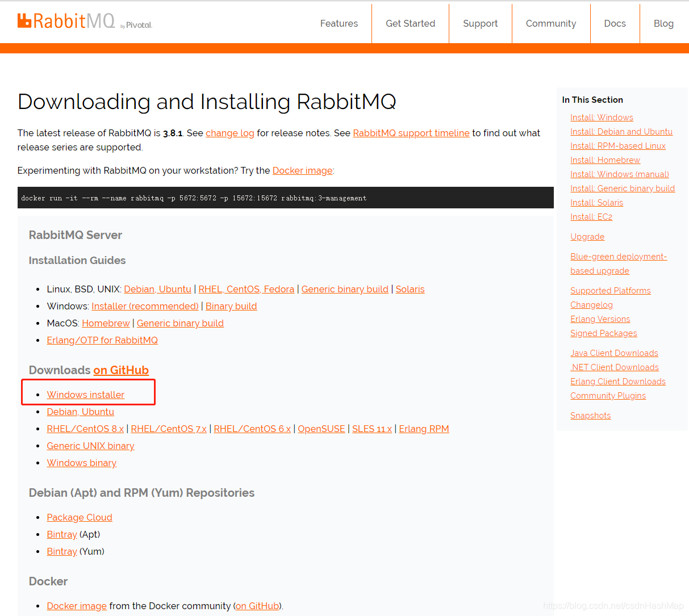
Task: Open Docker image link under Docker heading
Action: [x=77, y=606]
